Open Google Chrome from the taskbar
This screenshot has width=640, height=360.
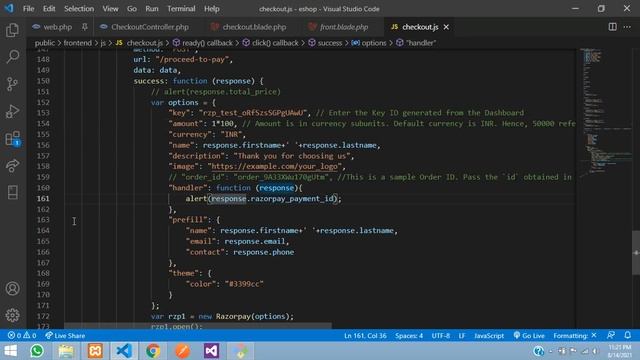point(153,351)
